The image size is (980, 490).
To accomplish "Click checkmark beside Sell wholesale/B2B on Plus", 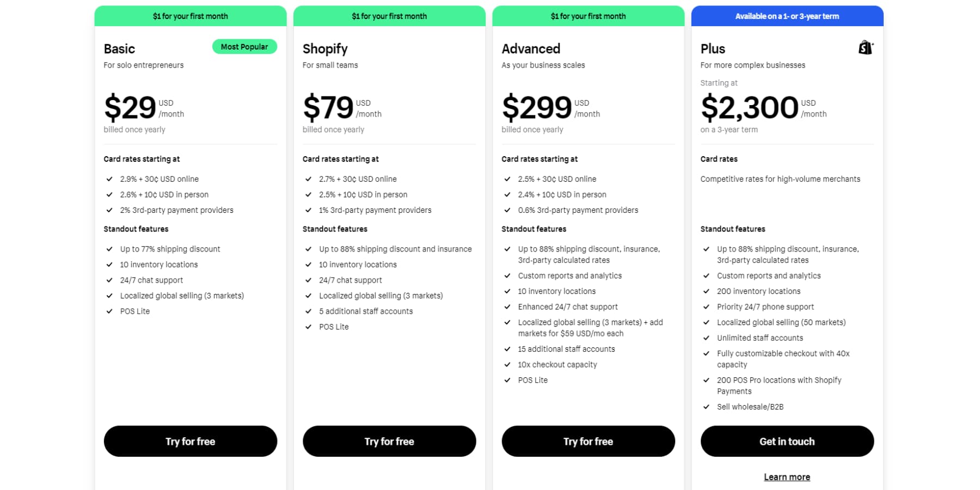I will tap(706, 407).
